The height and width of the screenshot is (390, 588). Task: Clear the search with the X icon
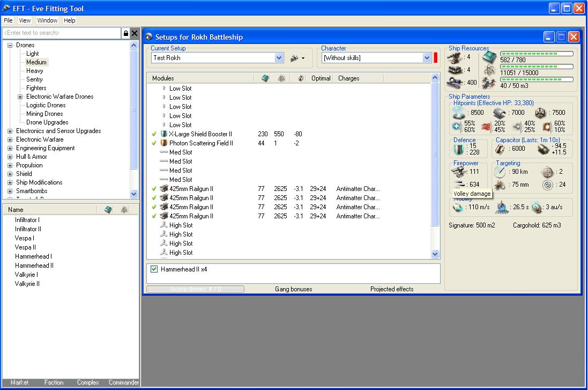click(135, 33)
